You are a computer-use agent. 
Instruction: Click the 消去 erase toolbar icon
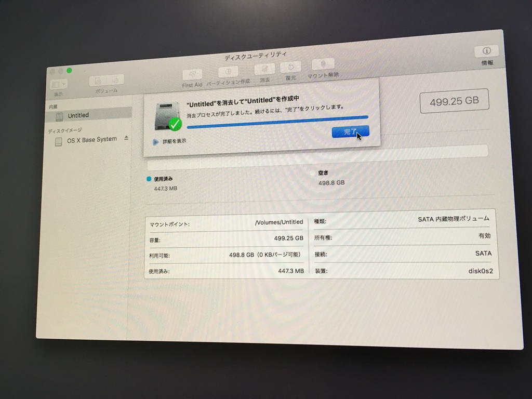coord(264,69)
